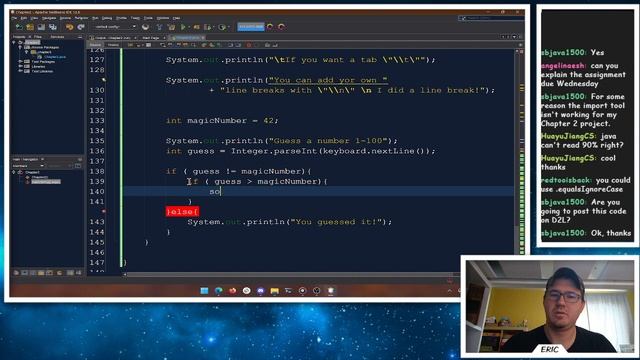Click the Find Selection icon in editor toolbar
This screenshot has height=360, width=640.
[x=163, y=45]
